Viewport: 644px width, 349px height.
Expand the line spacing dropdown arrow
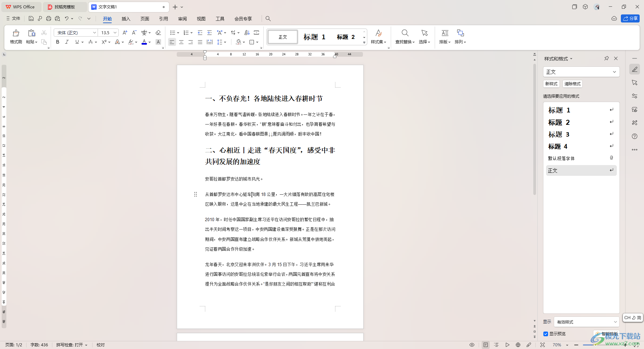click(x=225, y=42)
